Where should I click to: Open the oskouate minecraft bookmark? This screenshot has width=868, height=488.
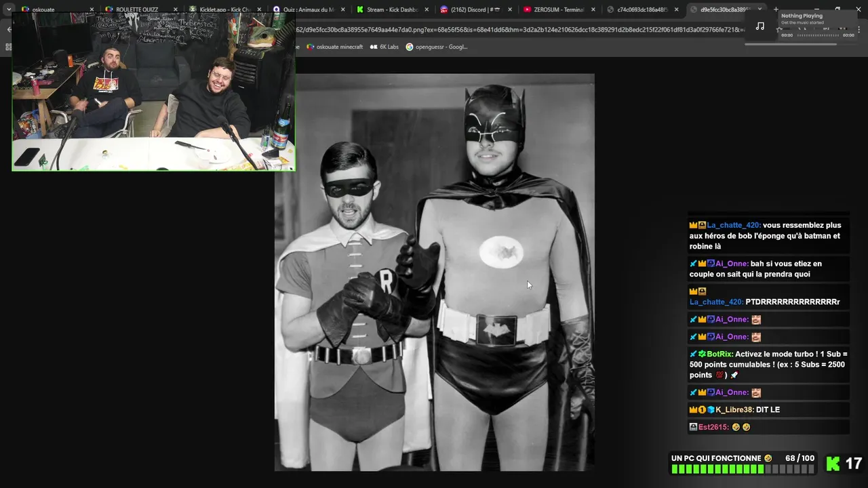coord(335,47)
